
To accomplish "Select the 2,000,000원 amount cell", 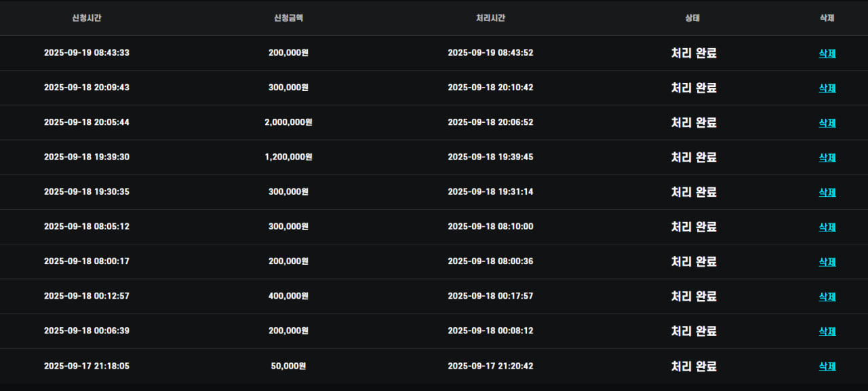I will (x=288, y=122).
